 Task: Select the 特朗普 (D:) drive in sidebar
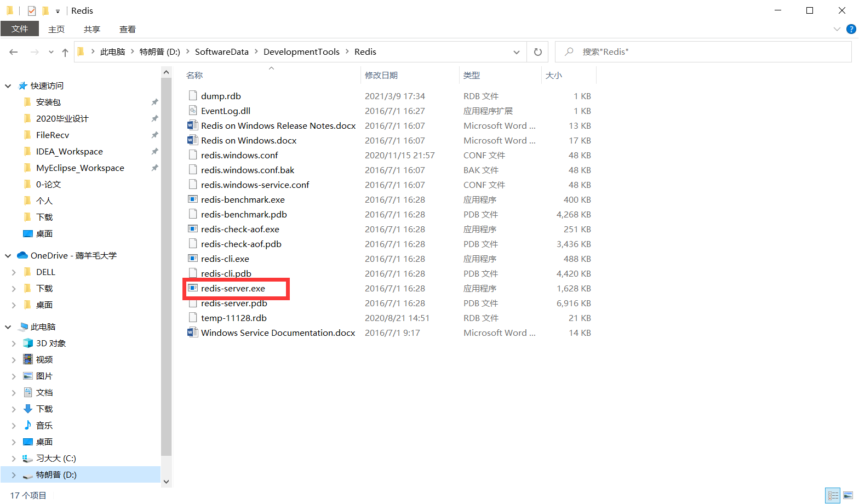pos(81,475)
